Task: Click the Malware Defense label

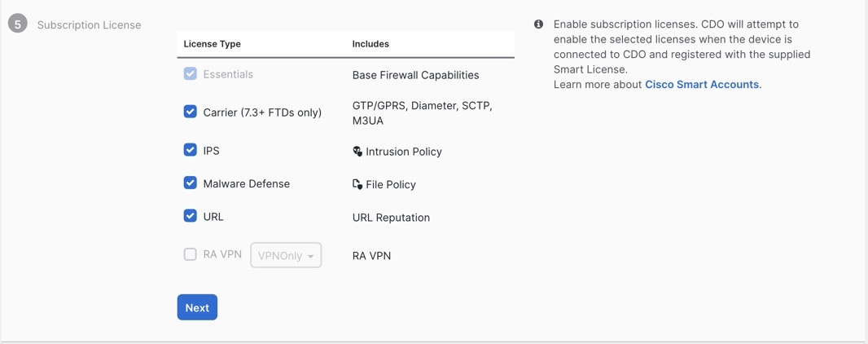Action: [x=247, y=183]
